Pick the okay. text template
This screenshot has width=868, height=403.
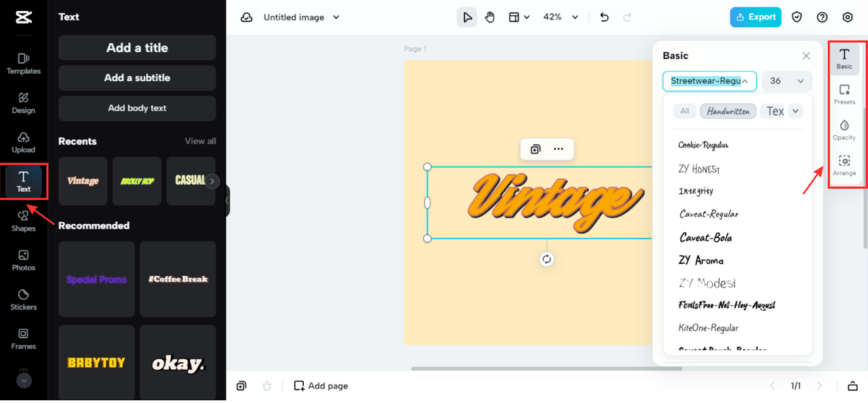tap(178, 362)
